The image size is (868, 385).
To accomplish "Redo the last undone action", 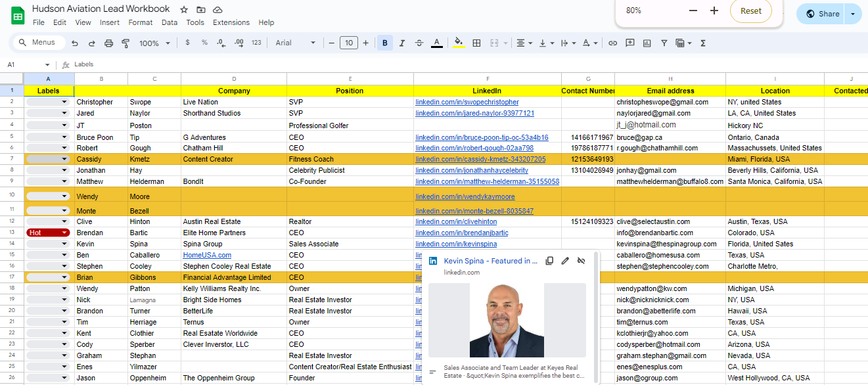I will coord(91,43).
